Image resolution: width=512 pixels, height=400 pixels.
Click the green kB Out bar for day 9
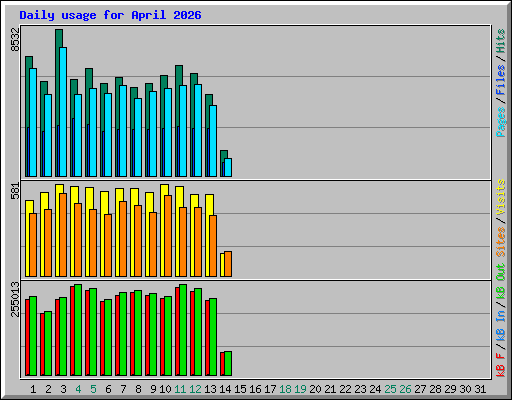point(153,335)
